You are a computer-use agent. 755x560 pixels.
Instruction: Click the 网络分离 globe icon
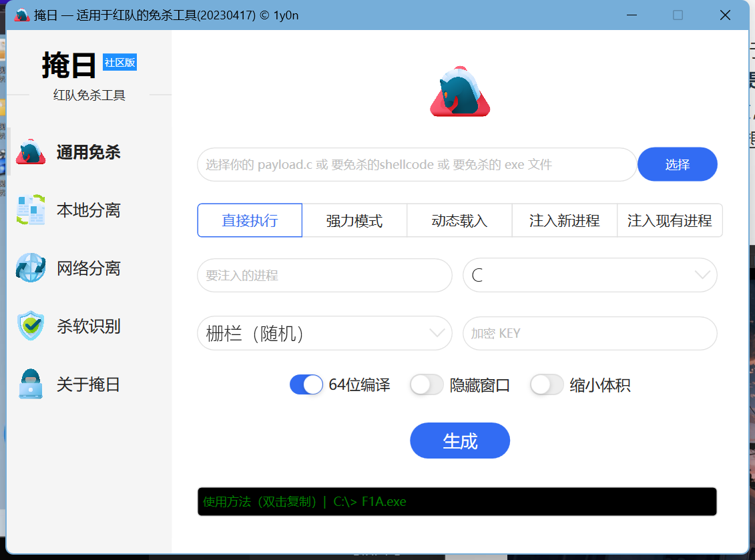point(31,268)
